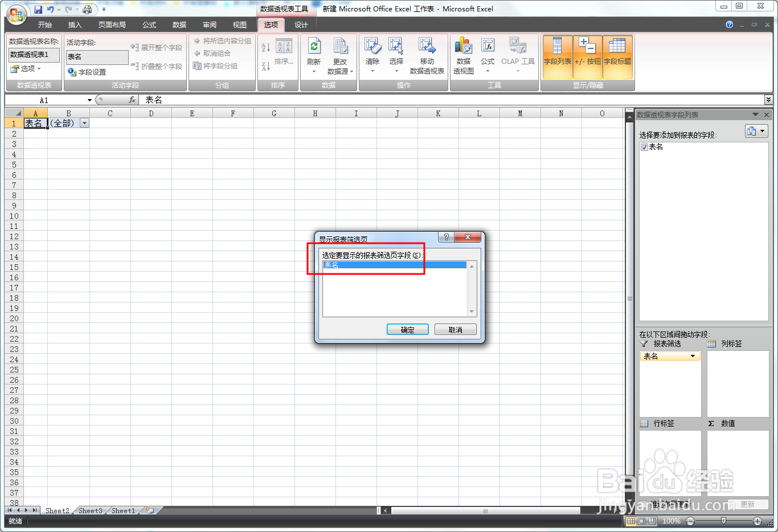Switch to Normal view in status bar
The width and height of the screenshot is (778, 532).
[x=631, y=521]
